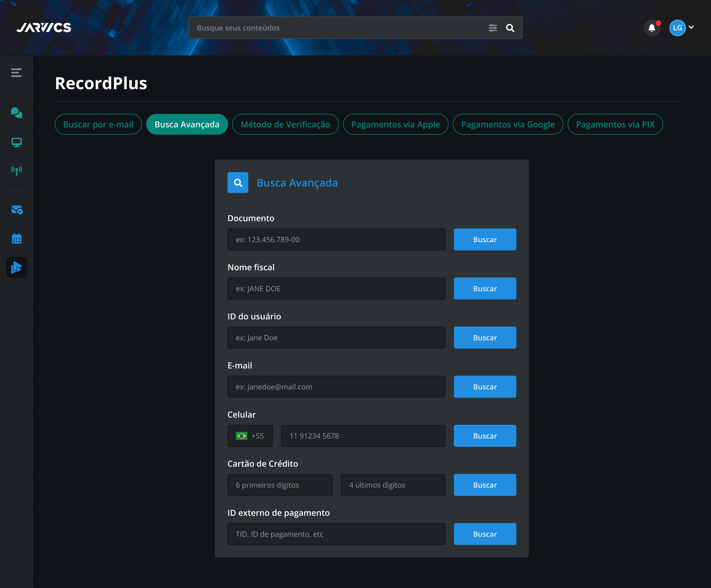Click the Nome fiscal label
Image resolution: width=711 pixels, height=588 pixels.
click(251, 267)
